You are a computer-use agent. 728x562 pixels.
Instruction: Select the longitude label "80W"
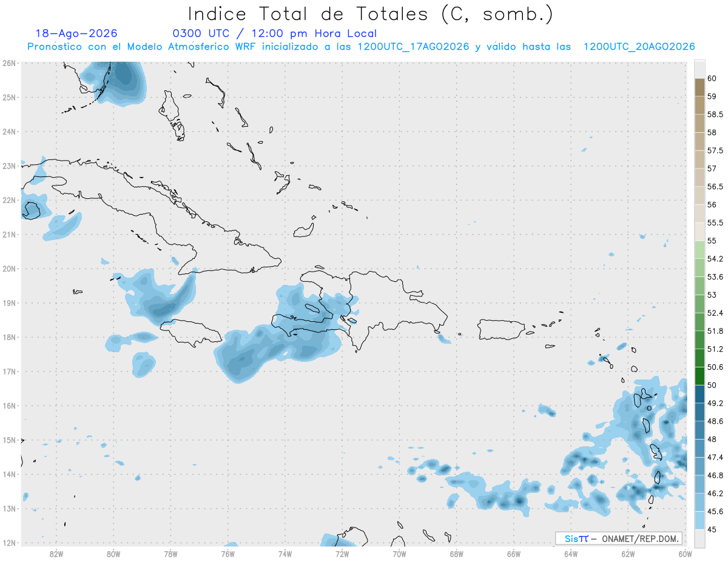(113, 554)
